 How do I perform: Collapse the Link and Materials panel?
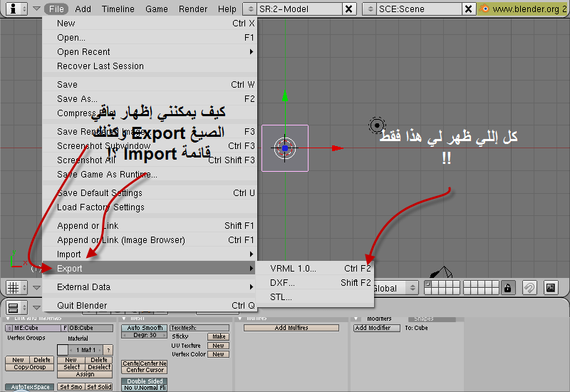click(8, 319)
